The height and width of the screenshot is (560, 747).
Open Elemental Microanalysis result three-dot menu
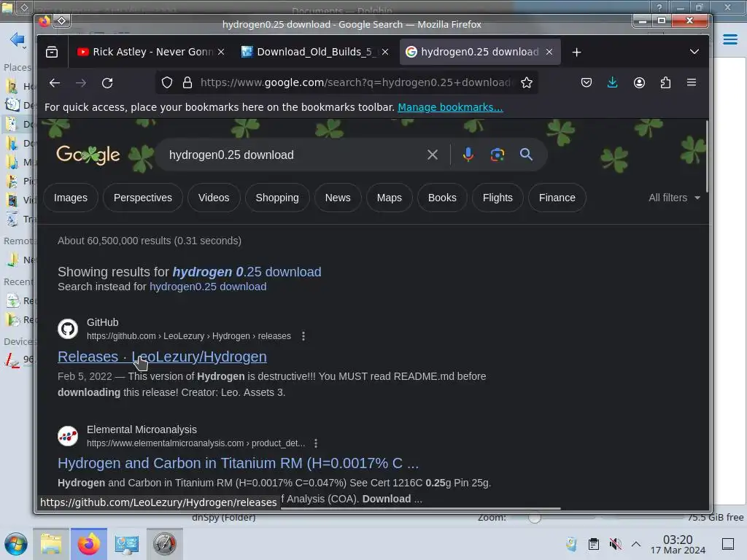316,443
